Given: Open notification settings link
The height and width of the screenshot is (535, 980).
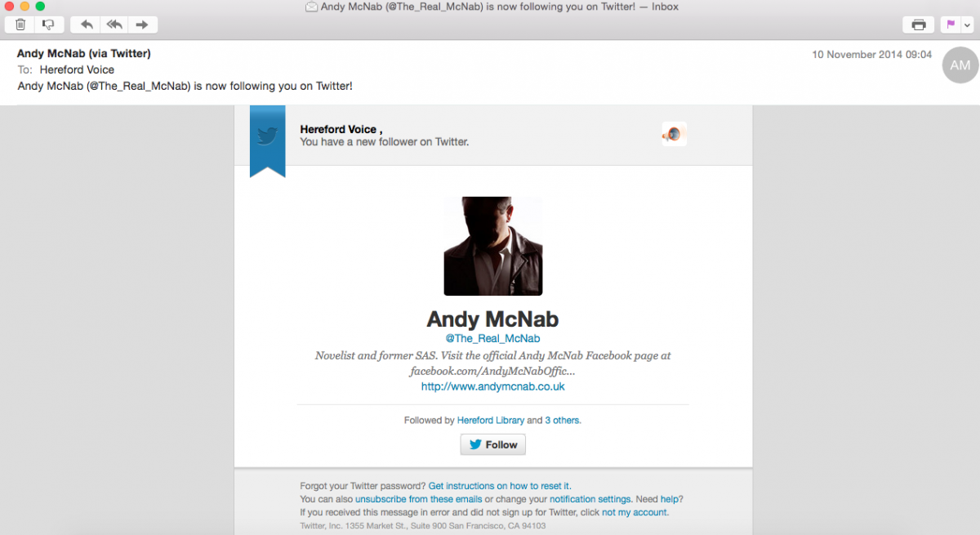Looking at the screenshot, I should pyautogui.click(x=590, y=499).
